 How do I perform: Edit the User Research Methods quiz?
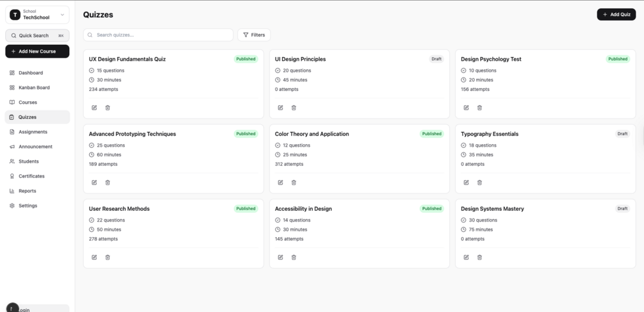click(x=94, y=258)
